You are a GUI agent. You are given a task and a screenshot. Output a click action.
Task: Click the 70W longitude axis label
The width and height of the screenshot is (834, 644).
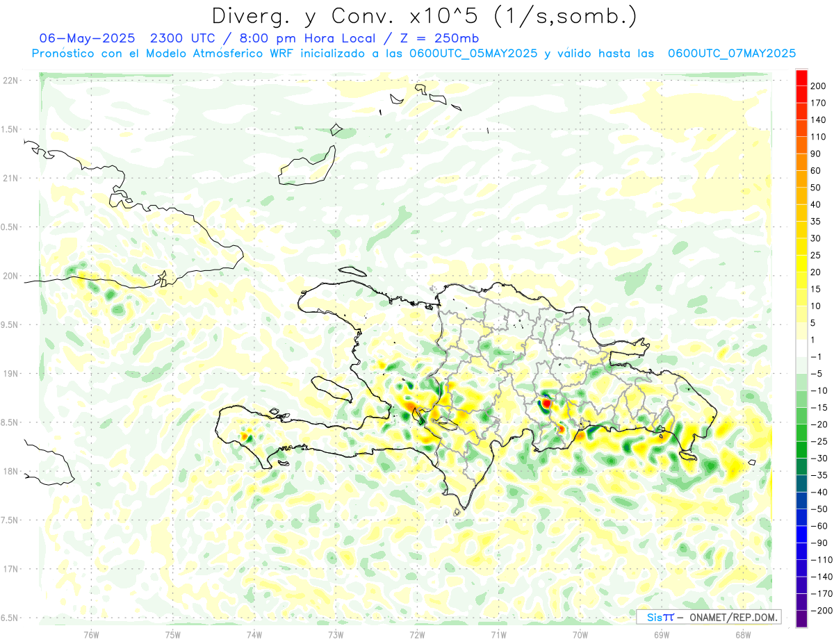[x=580, y=634]
